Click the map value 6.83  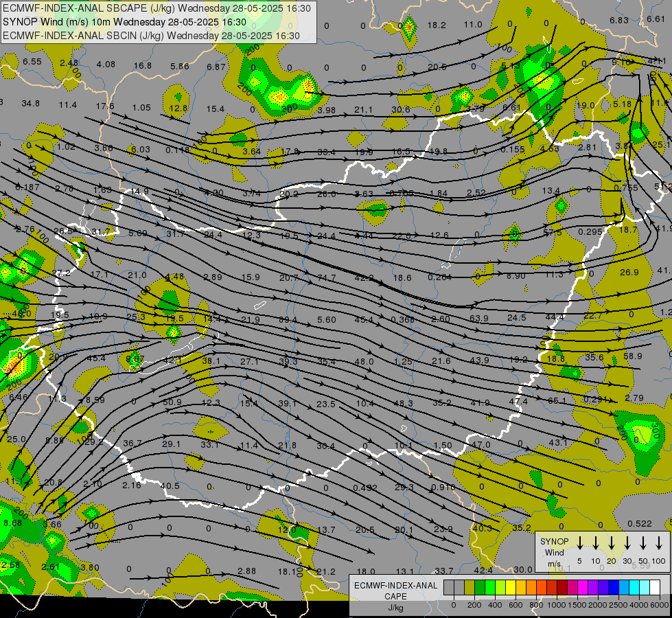619,20
